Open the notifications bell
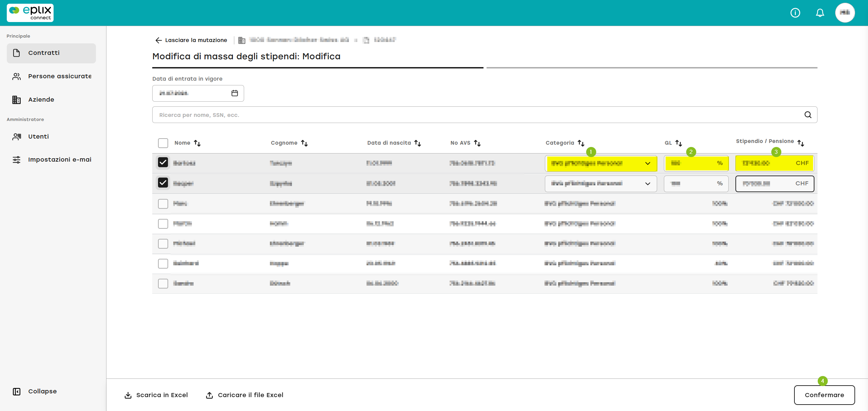 tap(820, 13)
